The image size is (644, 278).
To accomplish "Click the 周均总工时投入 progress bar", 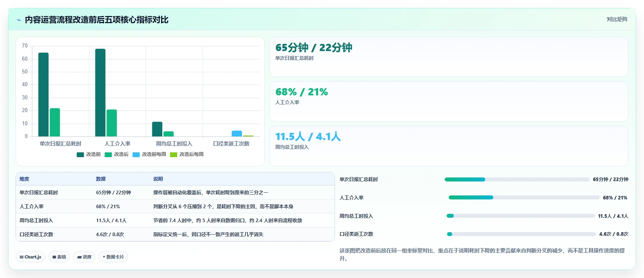I will (x=520, y=216).
